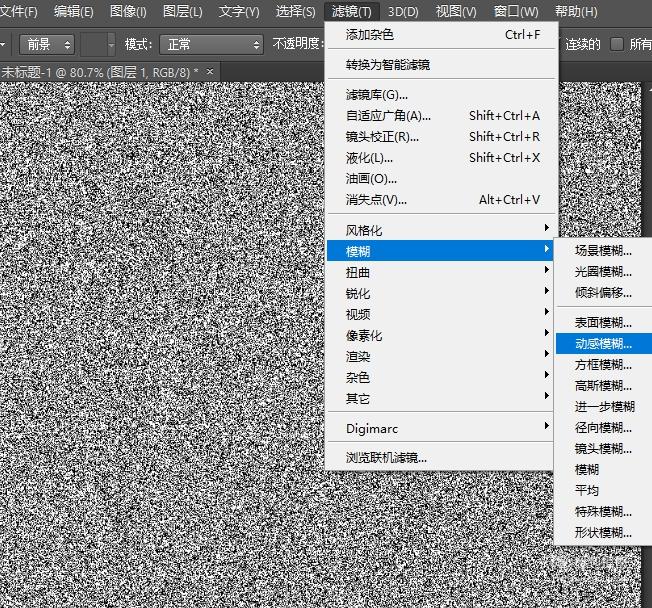This screenshot has height=608, width=652.
Task: Choose 形状模糊... shape blur
Action: (x=604, y=532)
